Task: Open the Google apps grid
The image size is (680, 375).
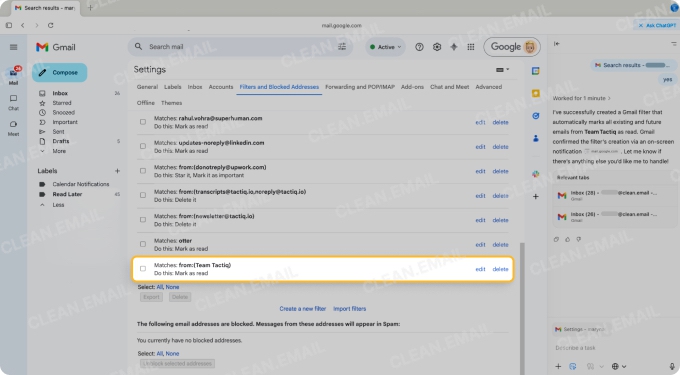Action: coord(471,47)
